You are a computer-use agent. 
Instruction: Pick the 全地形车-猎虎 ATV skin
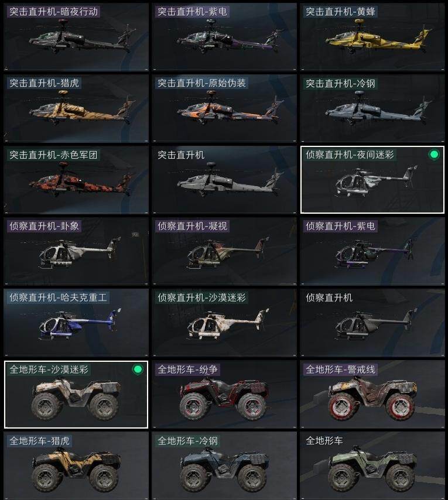(76, 465)
